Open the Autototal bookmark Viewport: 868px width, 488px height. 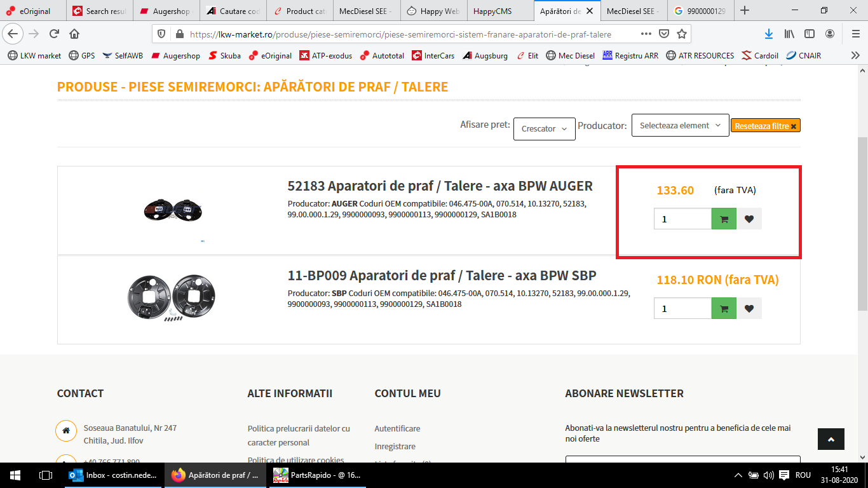382,55
